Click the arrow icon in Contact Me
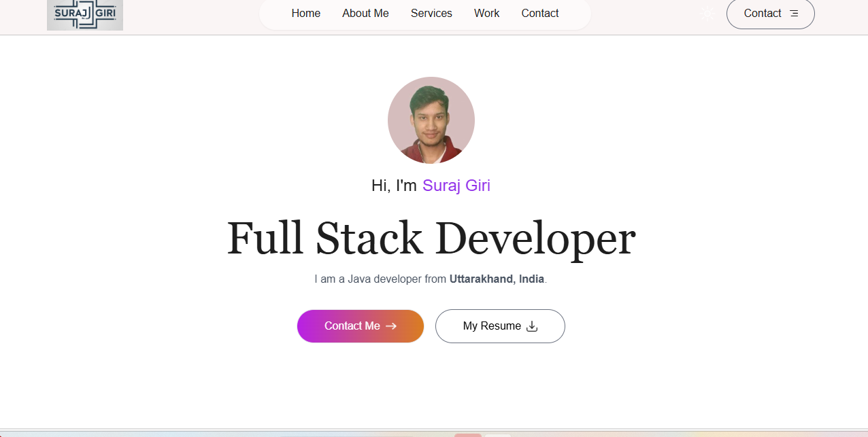The width and height of the screenshot is (868, 437). 391,326
